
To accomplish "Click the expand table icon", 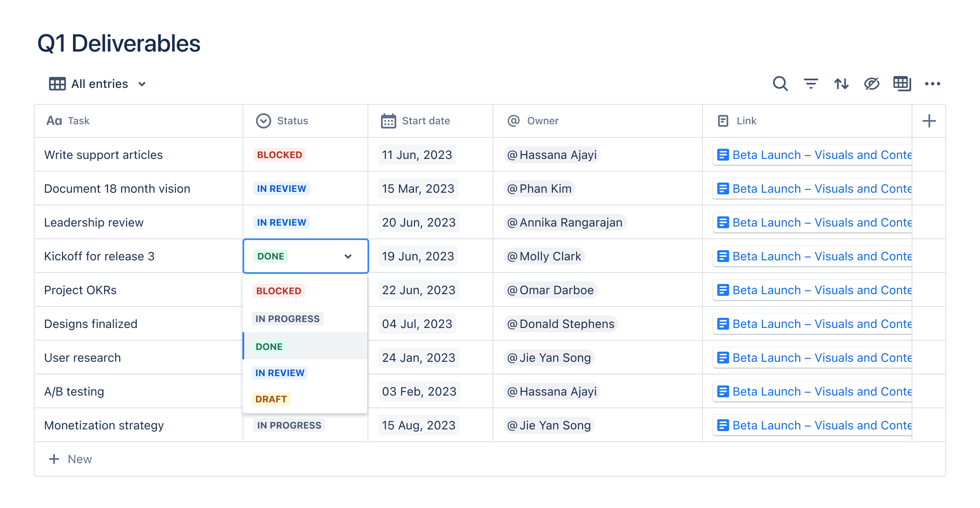I will pos(902,84).
